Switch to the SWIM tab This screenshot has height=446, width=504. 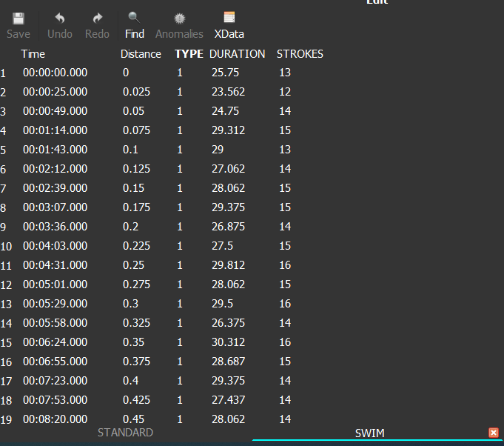click(369, 433)
